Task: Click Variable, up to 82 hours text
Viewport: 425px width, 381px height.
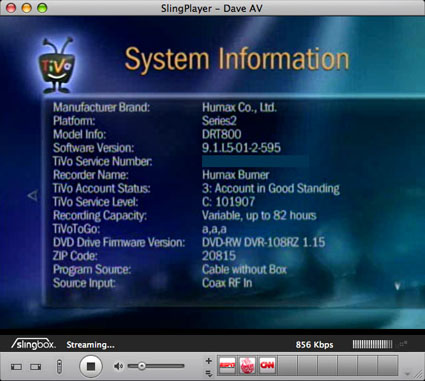Action: point(259,215)
